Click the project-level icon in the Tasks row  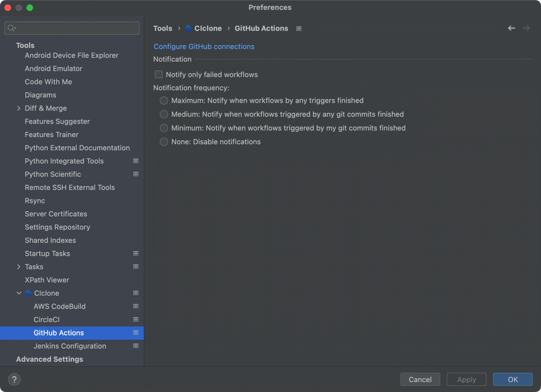pyautogui.click(x=136, y=266)
